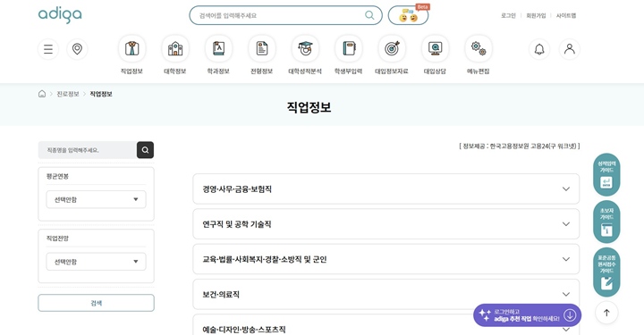Focus the 직종명을 입력해주세요 input field
The height and width of the screenshot is (335, 644).
[x=88, y=150]
